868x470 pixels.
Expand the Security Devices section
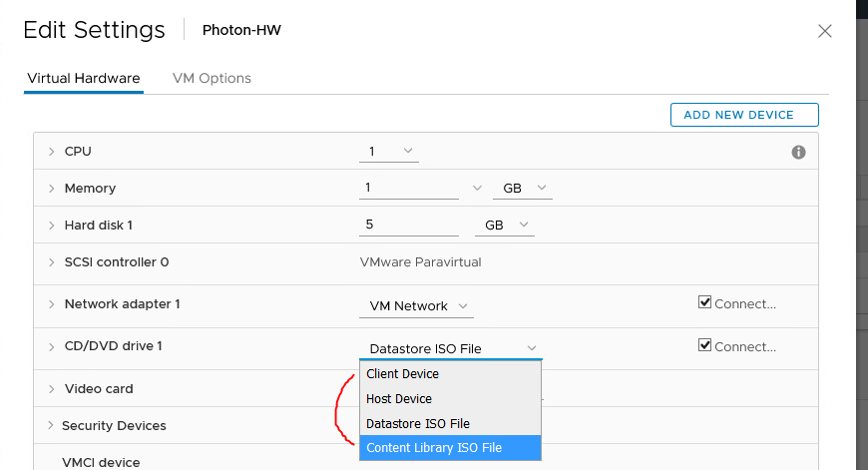point(50,425)
